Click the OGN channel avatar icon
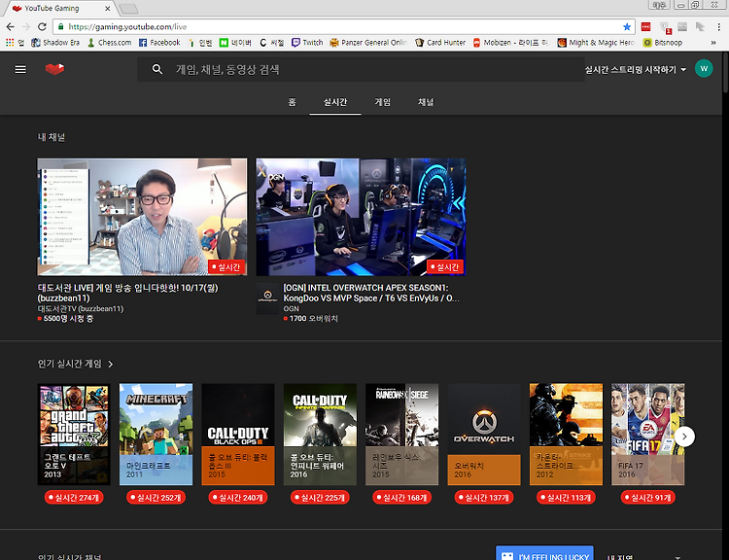Screen dimensions: 729x560 [x=267, y=298]
